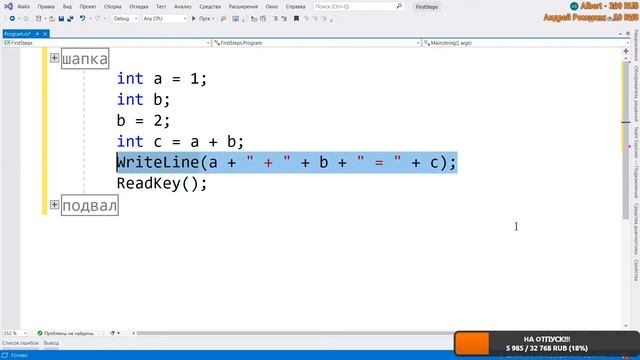Click the comment selected lines icon
The width and height of the screenshot is (640, 360).
pos(276,19)
